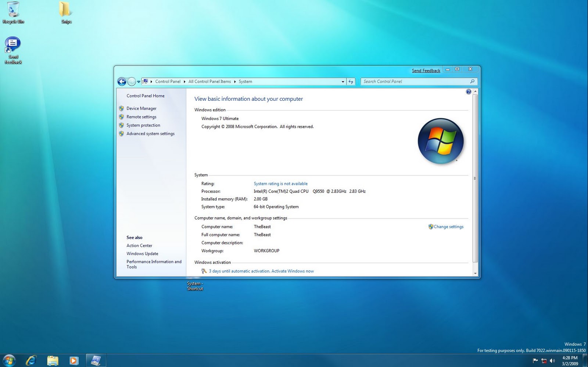Expand the arrow after All Control Panel Items
Viewport: 588px width, 367px height.
coord(235,82)
